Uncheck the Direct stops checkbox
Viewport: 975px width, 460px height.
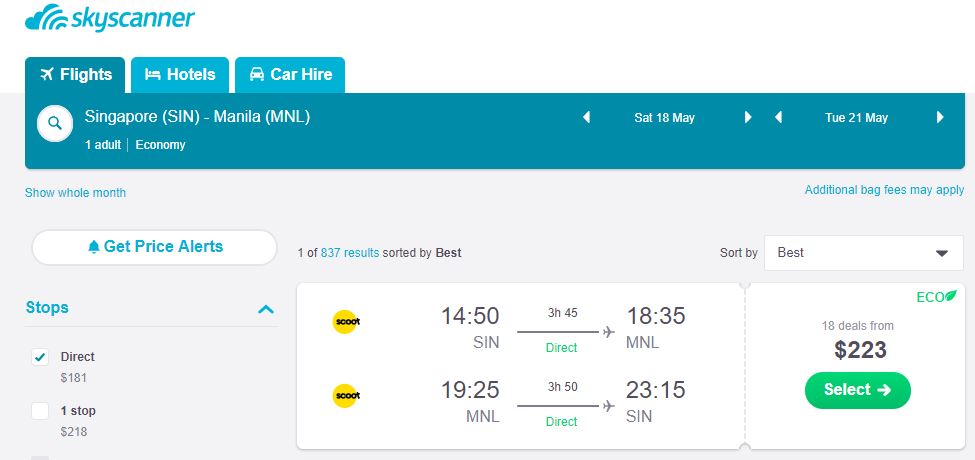point(40,357)
